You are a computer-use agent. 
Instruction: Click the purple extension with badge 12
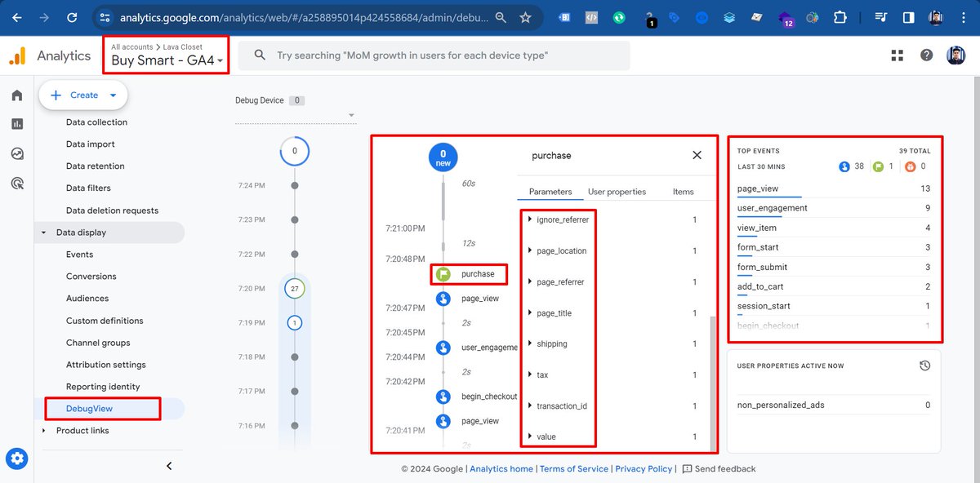(x=786, y=18)
